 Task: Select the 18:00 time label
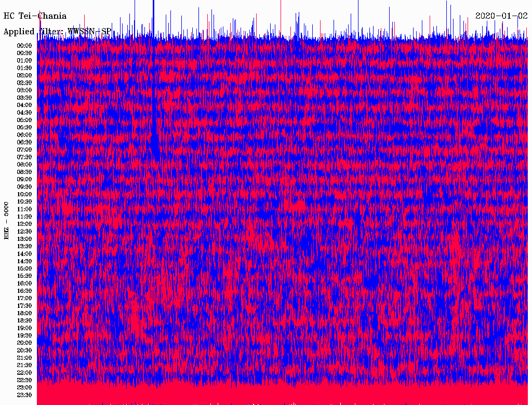click(24, 314)
